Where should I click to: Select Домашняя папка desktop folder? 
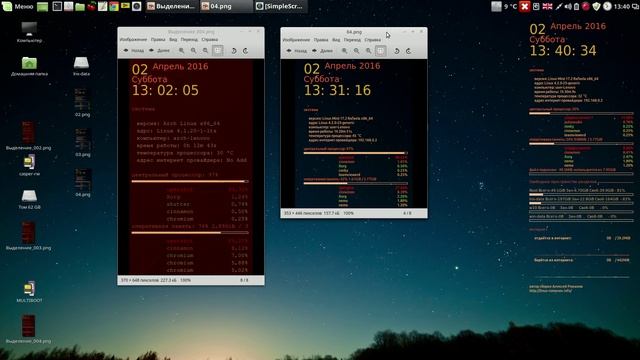[x=29, y=66]
